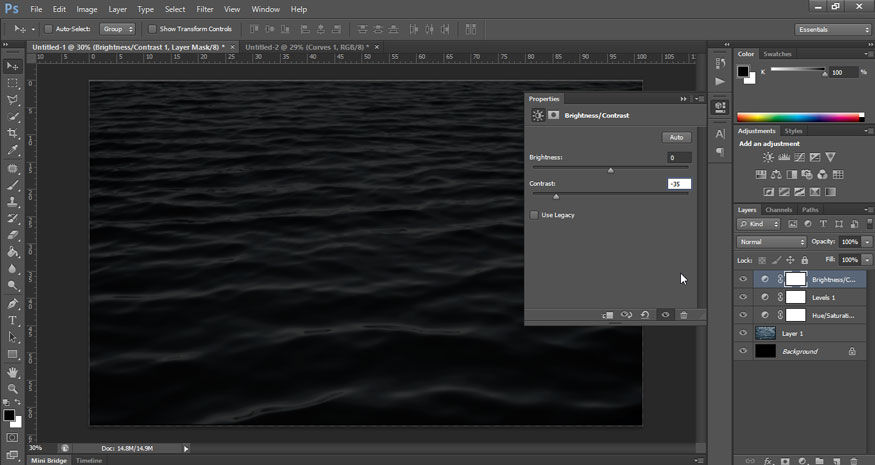This screenshot has height=465, width=875.
Task: Switch to the Untitled-2 document tab
Action: coord(304,47)
